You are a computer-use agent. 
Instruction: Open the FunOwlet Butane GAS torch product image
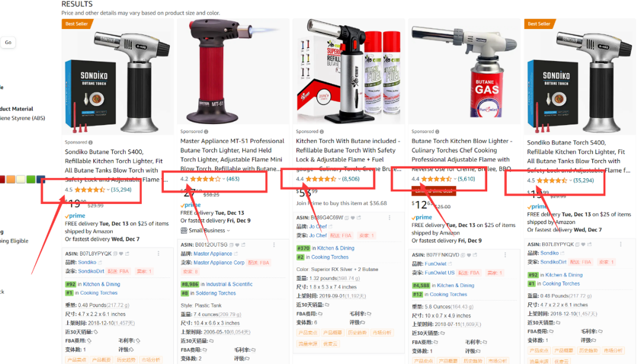tap(464, 72)
